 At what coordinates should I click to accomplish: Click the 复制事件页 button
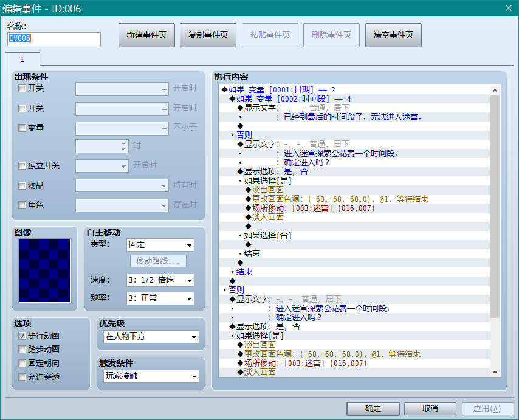(208, 35)
